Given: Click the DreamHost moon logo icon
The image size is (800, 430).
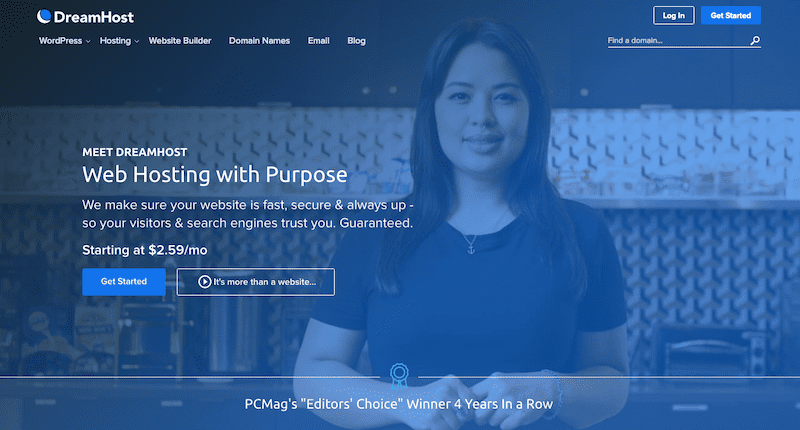Looking at the screenshot, I should pos(44,16).
